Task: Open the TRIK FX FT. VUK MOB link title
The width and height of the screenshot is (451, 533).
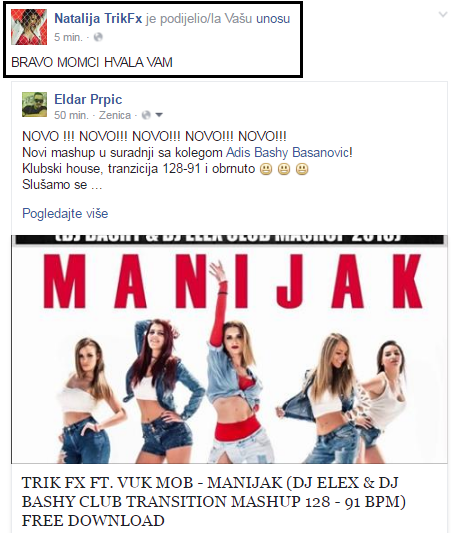Action: tap(213, 502)
